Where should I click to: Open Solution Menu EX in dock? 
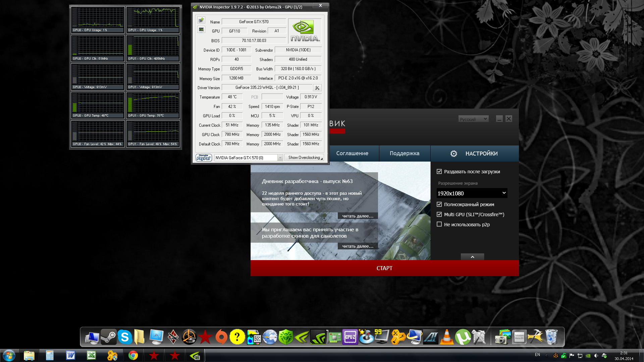point(519,337)
